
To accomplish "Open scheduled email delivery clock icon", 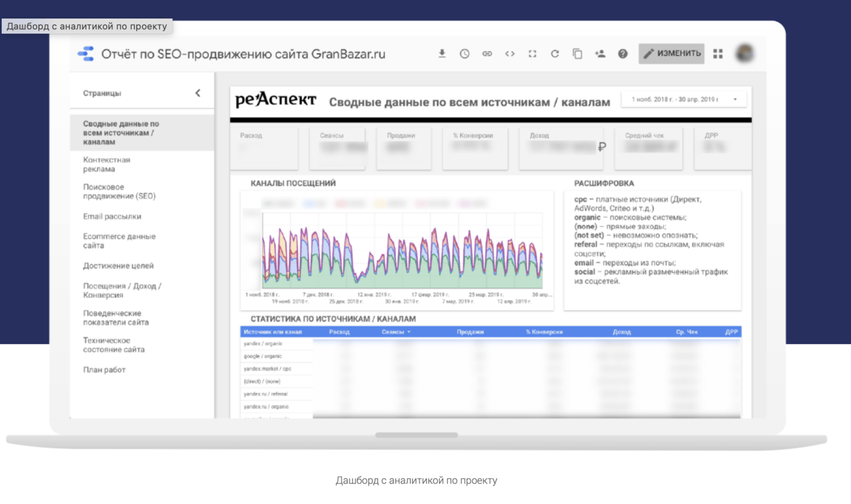I will pos(465,54).
